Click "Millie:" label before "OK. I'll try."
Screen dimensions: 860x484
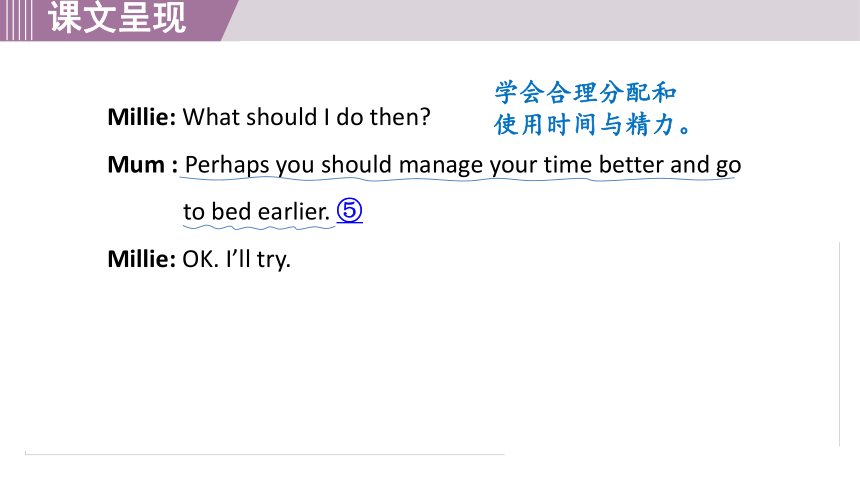pyautogui.click(x=142, y=259)
